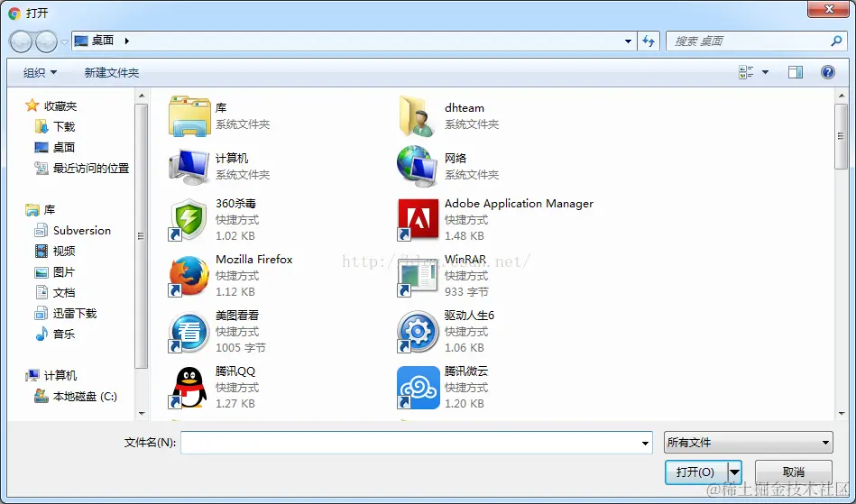The image size is (856, 504).
Task: Click 新建文件夹 toolbar button
Action: [112, 72]
